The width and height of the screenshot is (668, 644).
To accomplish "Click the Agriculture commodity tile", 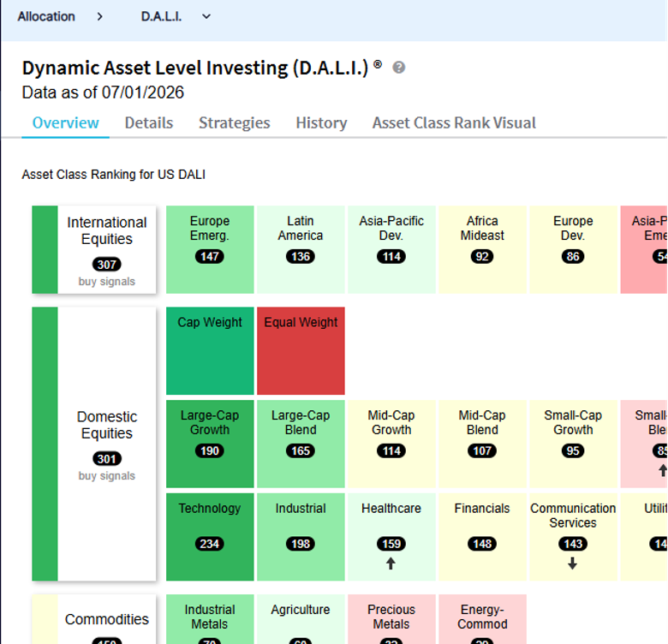I will [x=301, y=619].
